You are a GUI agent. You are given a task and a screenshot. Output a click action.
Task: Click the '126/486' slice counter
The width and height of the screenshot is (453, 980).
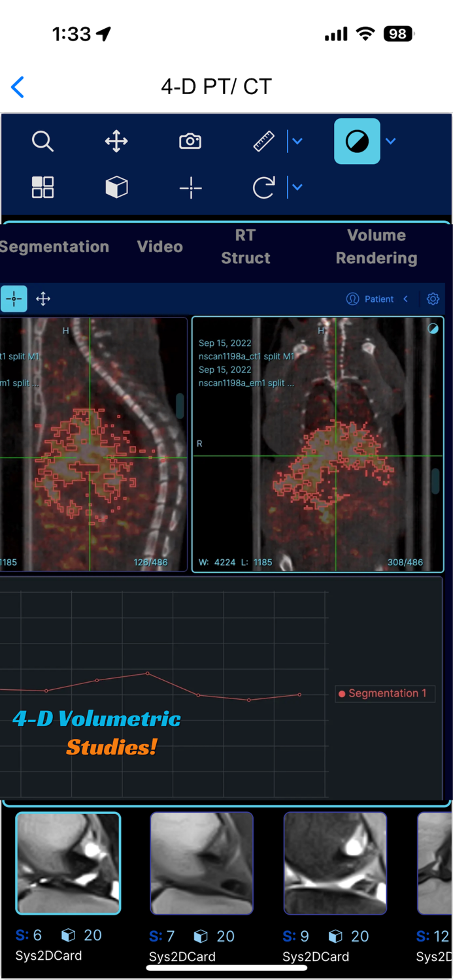[150, 562]
